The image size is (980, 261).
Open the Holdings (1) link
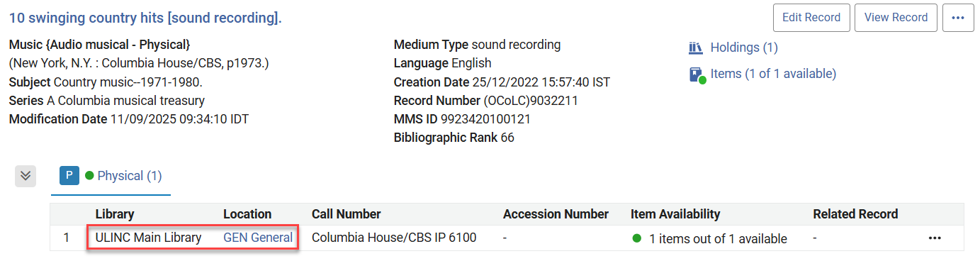(x=744, y=48)
